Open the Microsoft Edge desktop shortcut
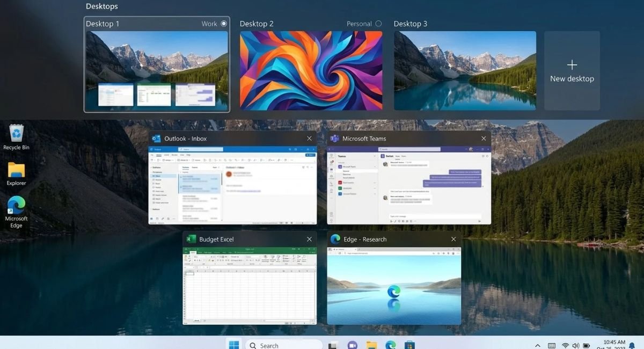 tap(17, 212)
